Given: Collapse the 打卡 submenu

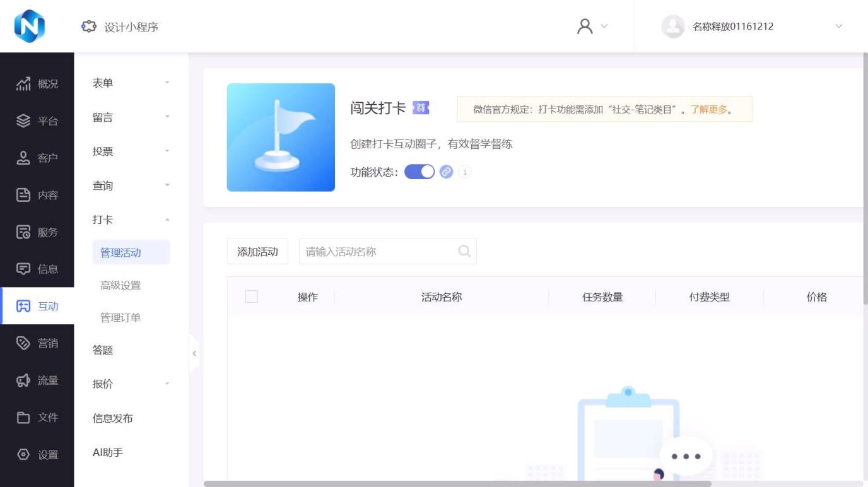Looking at the screenshot, I should [131, 220].
